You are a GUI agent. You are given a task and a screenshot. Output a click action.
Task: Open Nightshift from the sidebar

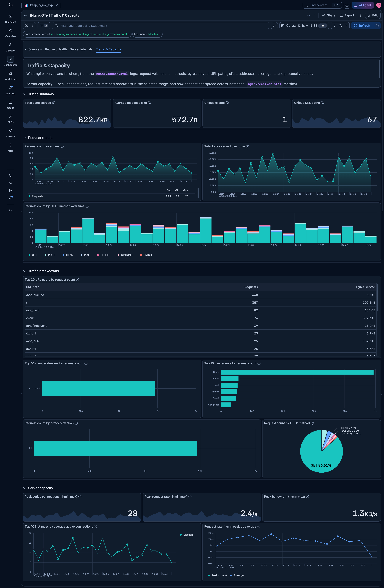11,19
